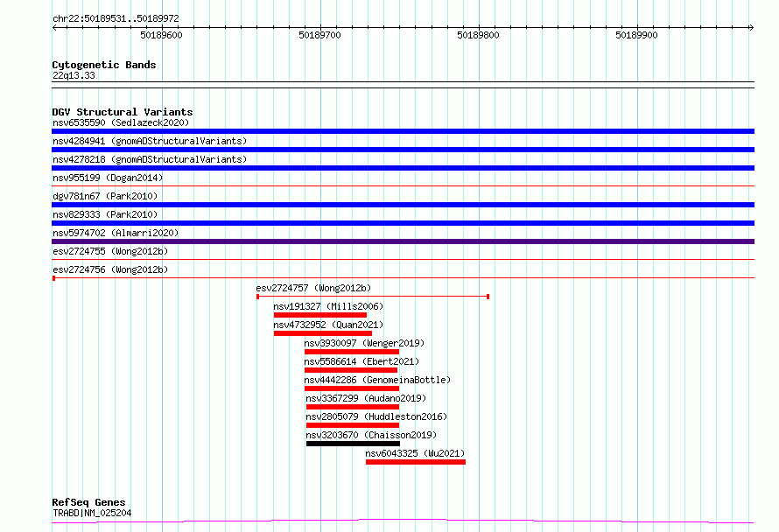The height and width of the screenshot is (532, 779).
Task: Select the nsv2805079 red variant bar
Action: tap(353, 425)
